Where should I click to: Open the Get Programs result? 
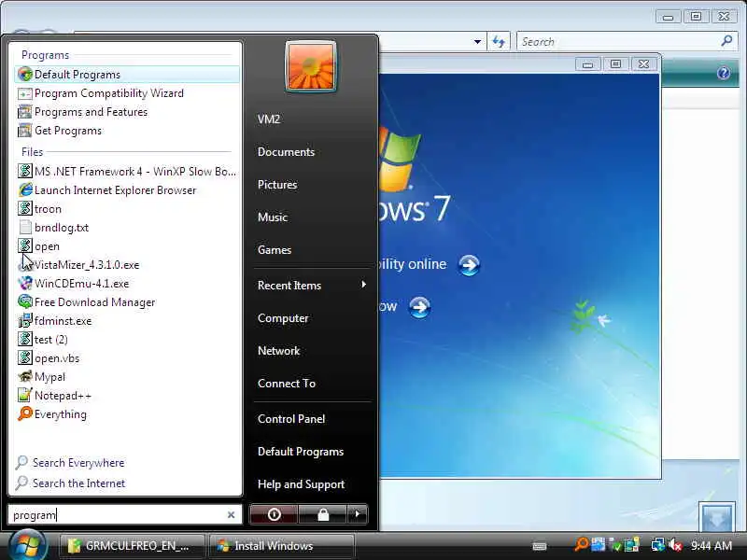[x=127, y=131]
